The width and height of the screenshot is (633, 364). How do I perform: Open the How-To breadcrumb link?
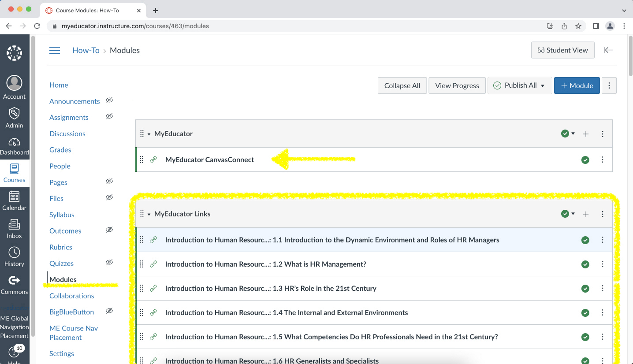point(86,50)
